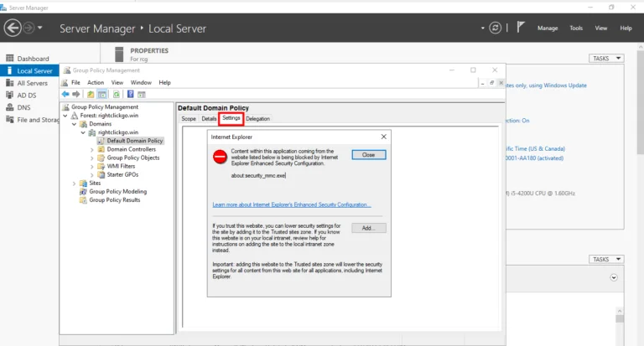
Task: Open the lower TASKS dropdown
Action: tap(606, 260)
